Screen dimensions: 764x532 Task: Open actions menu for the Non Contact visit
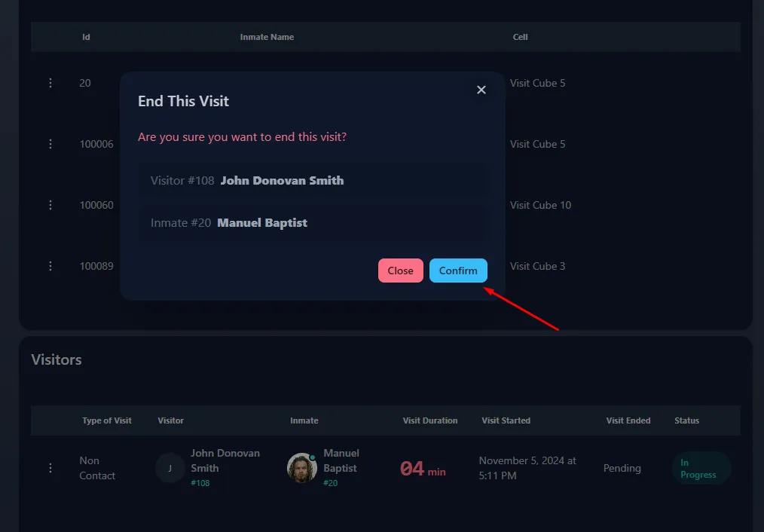(x=50, y=468)
